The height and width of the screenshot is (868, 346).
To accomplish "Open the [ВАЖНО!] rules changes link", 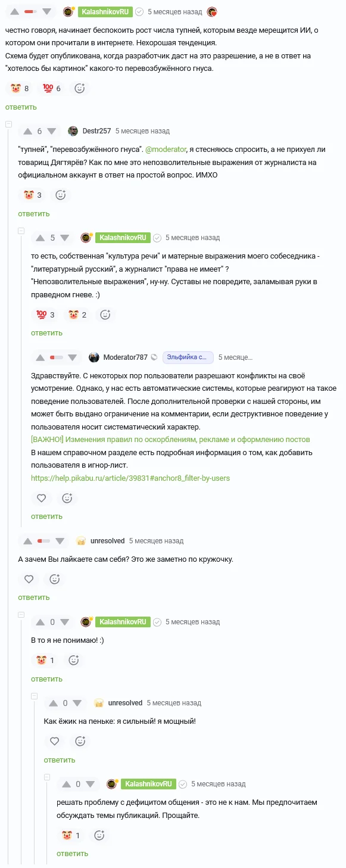I will coord(170,439).
